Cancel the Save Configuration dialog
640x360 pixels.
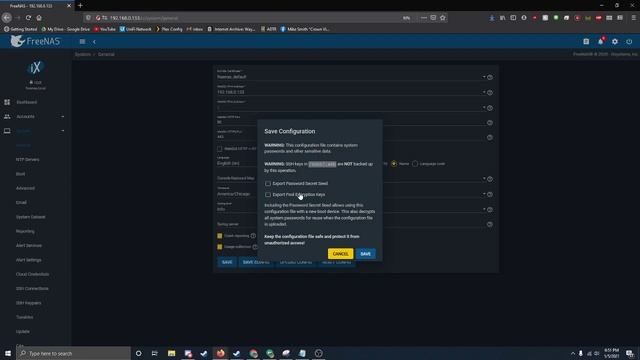340,254
